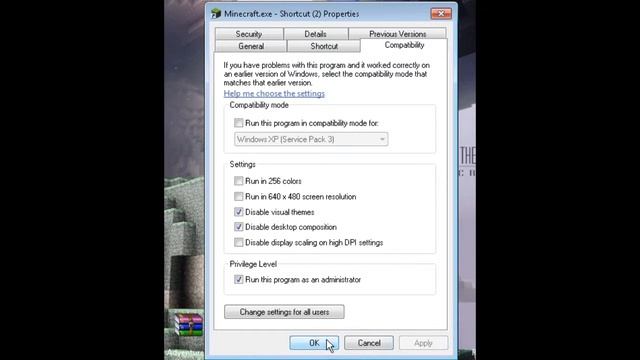This screenshot has width=640, height=360.
Task: Check 'Disable display scaling on high DPI settings'
Action: (x=238, y=242)
